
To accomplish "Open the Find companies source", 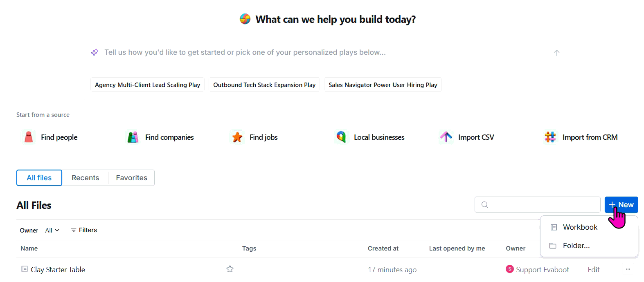I will point(160,137).
